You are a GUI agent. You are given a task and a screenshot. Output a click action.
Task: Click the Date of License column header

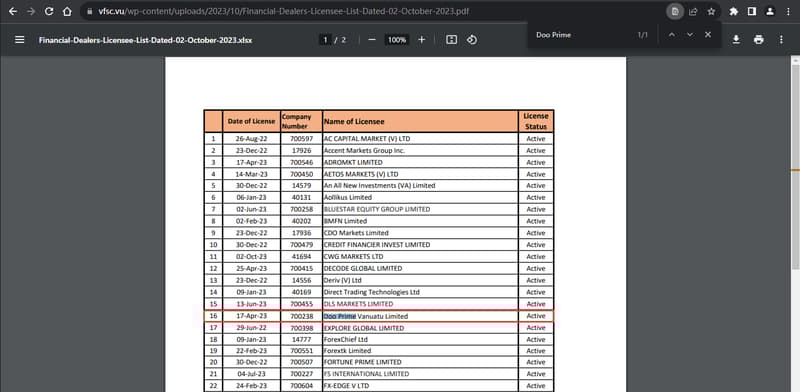click(x=251, y=121)
